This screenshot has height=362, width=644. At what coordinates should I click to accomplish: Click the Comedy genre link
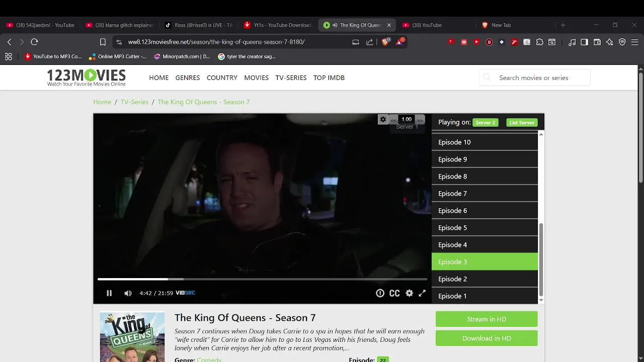209,359
